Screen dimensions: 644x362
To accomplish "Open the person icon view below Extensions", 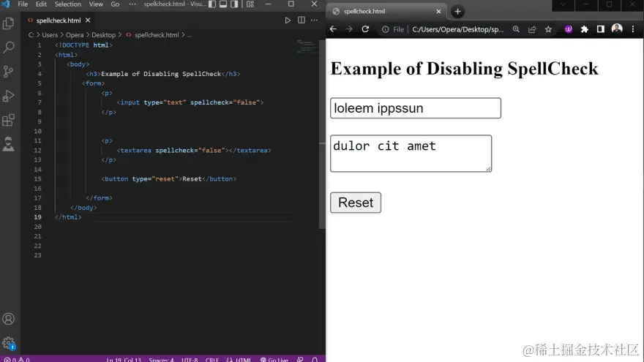I will pos(9,144).
